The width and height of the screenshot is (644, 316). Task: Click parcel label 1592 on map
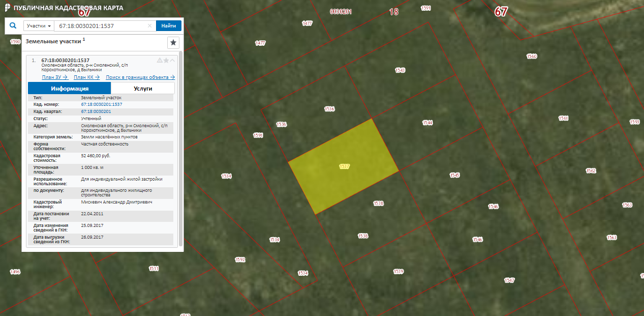point(240,260)
